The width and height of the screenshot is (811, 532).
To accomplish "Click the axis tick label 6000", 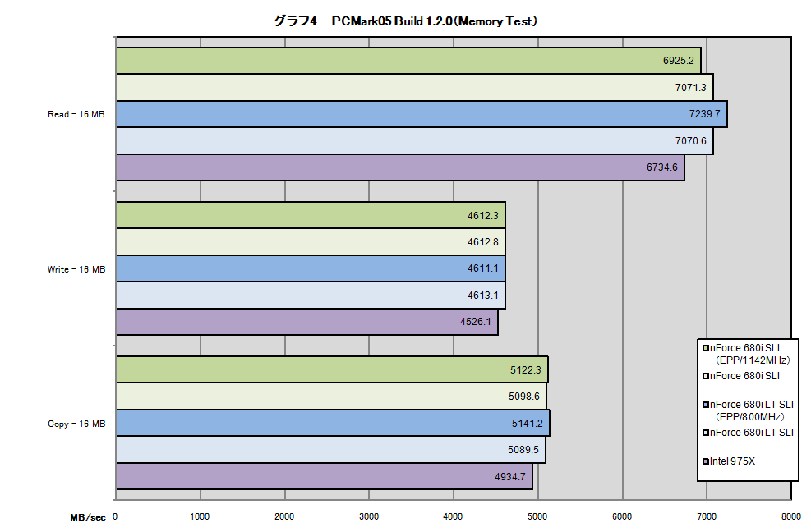I will pyautogui.click(x=622, y=516).
